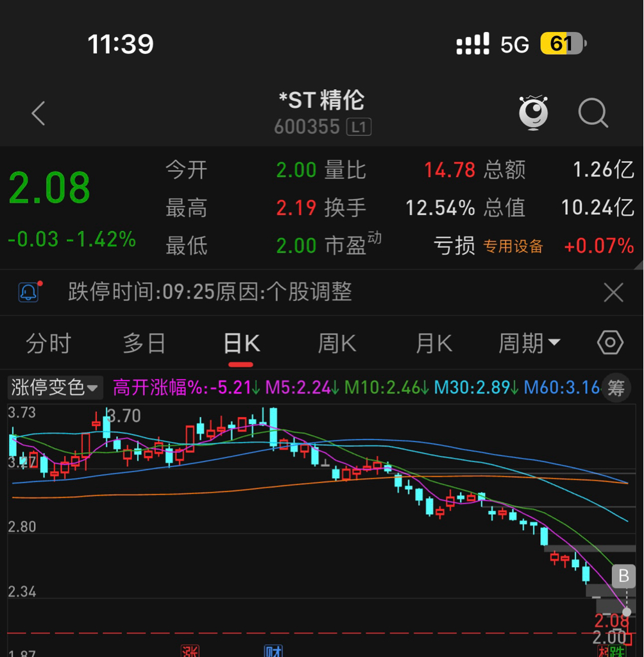
Task: Tap the M60:3.16 moving average label
Action: click(x=562, y=388)
